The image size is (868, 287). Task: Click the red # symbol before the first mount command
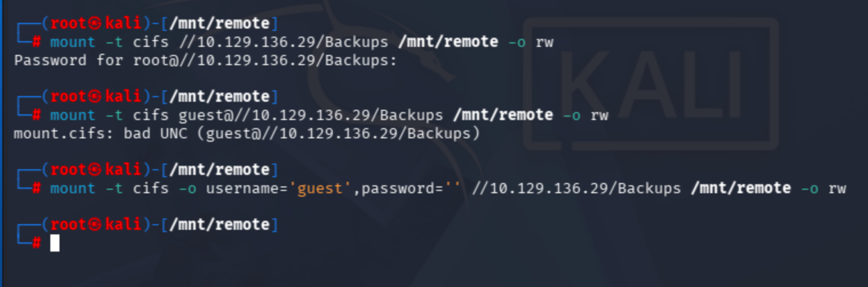[x=37, y=42]
